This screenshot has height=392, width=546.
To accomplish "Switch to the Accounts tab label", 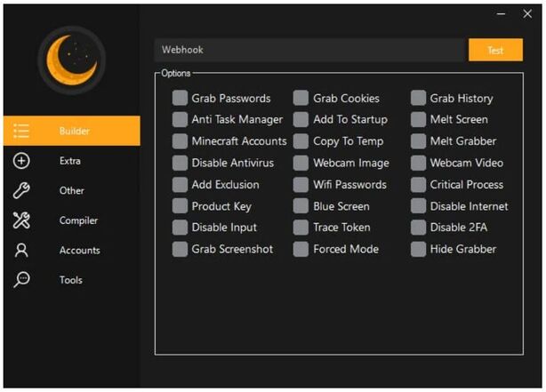I will (79, 251).
